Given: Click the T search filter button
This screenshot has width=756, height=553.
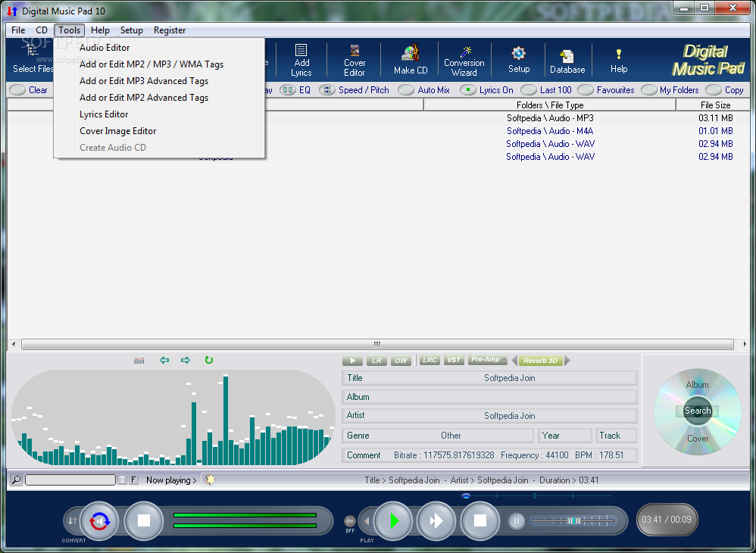Looking at the screenshot, I should pos(123,480).
